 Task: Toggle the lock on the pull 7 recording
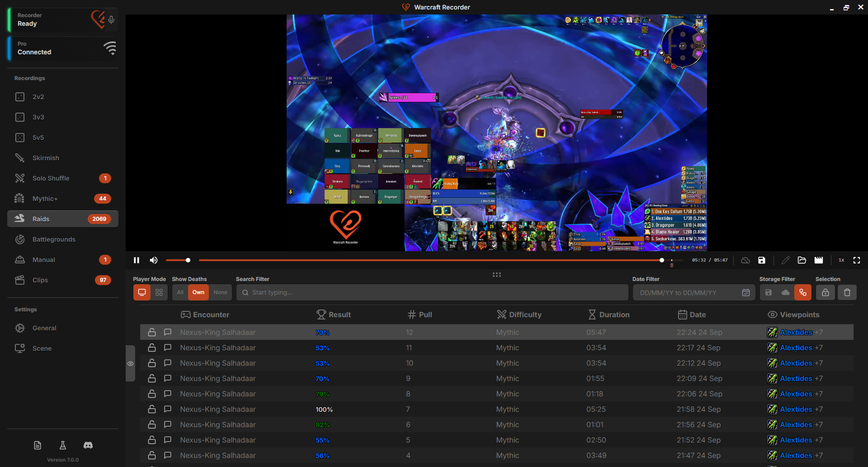point(152,409)
